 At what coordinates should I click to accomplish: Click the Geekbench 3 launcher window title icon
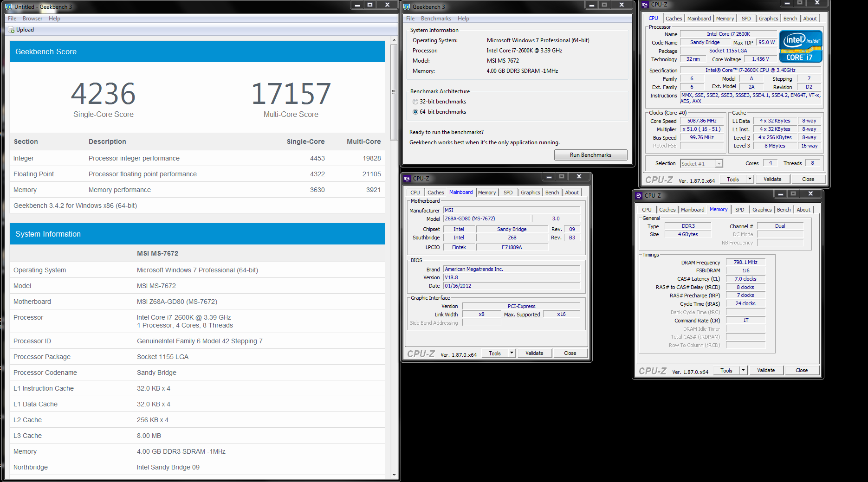pyautogui.click(x=407, y=6)
